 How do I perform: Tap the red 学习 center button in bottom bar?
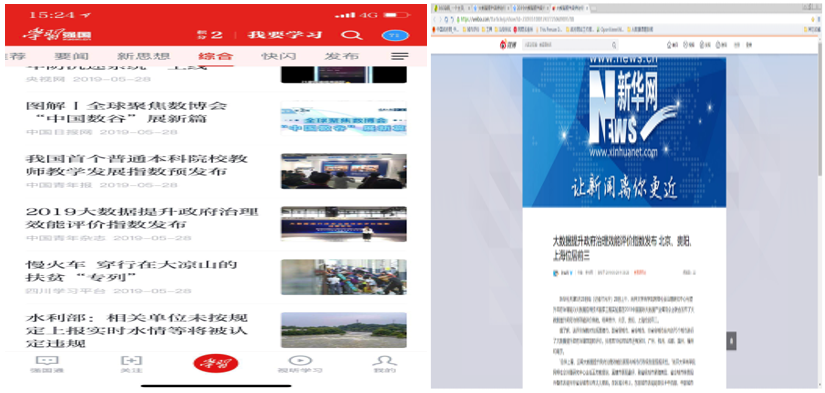pyautogui.click(x=216, y=363)
